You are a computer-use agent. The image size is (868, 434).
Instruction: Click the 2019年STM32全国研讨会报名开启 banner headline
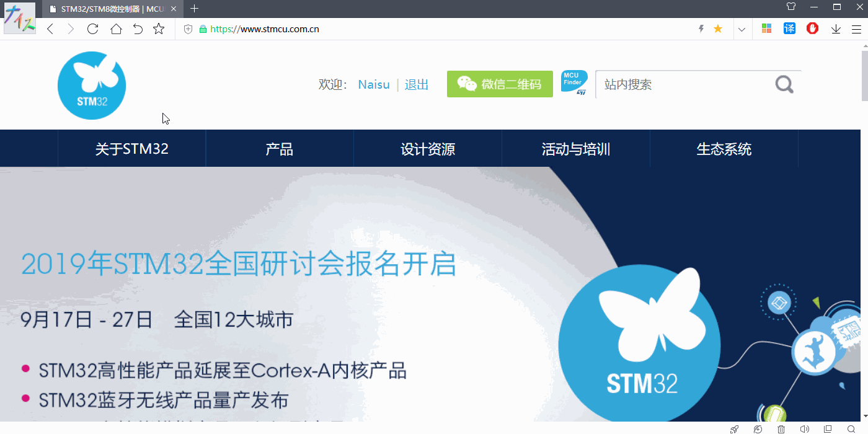(239, 264)
